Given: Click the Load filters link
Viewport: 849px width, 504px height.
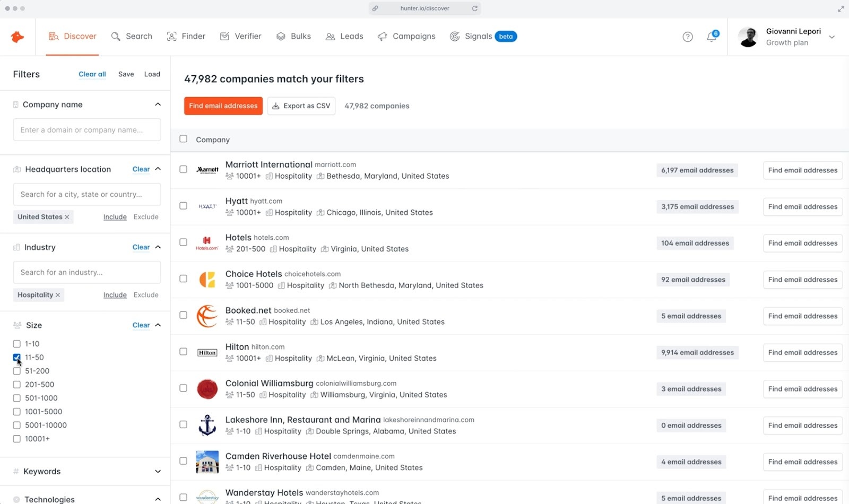Looking at the screenshot, I should pos(152,74).
